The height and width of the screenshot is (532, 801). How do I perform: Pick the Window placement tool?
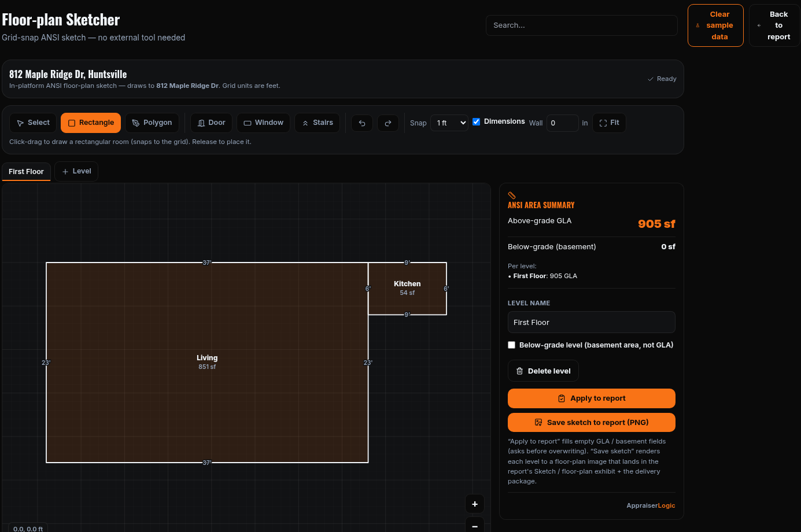click(x=263, y=123)
